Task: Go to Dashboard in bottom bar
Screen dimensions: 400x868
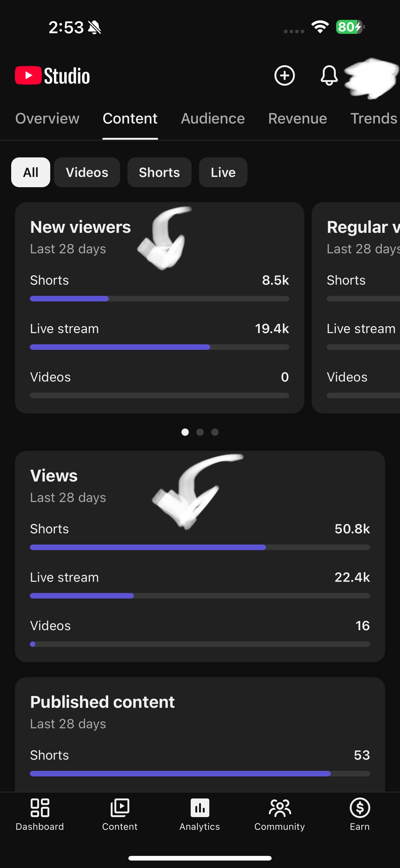Action: [x=40, y=815]
